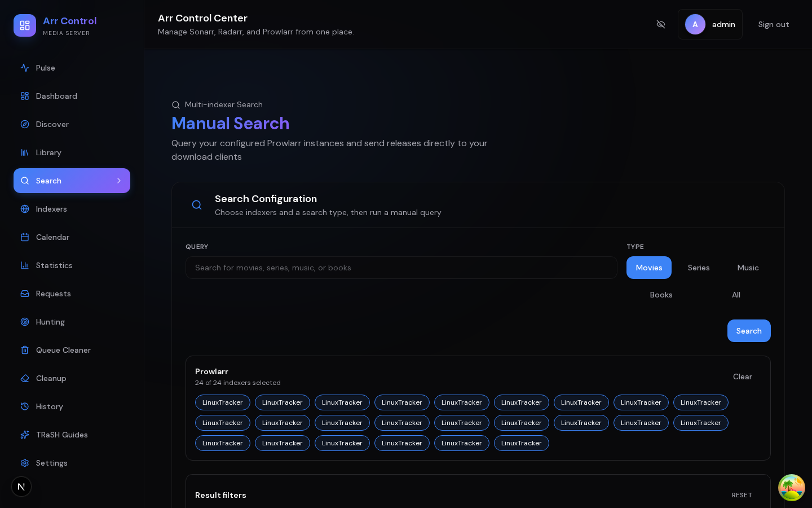Viewport: 812px width, 508px height.
Task: Click the blue Search button
Action: (749, 331)
